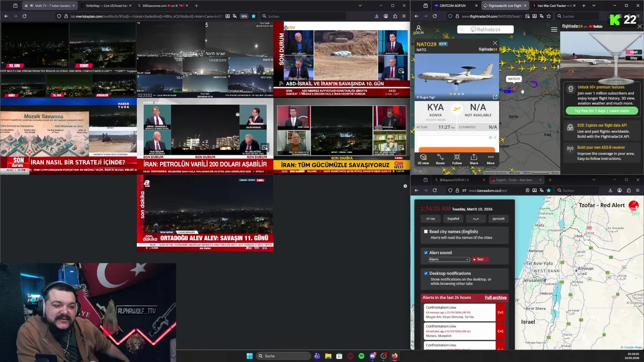Image resolution: width=644 pixels, height=362 pixels.
Task: Open 3D view for NATO29 flight
Action: tap(423, 159)
